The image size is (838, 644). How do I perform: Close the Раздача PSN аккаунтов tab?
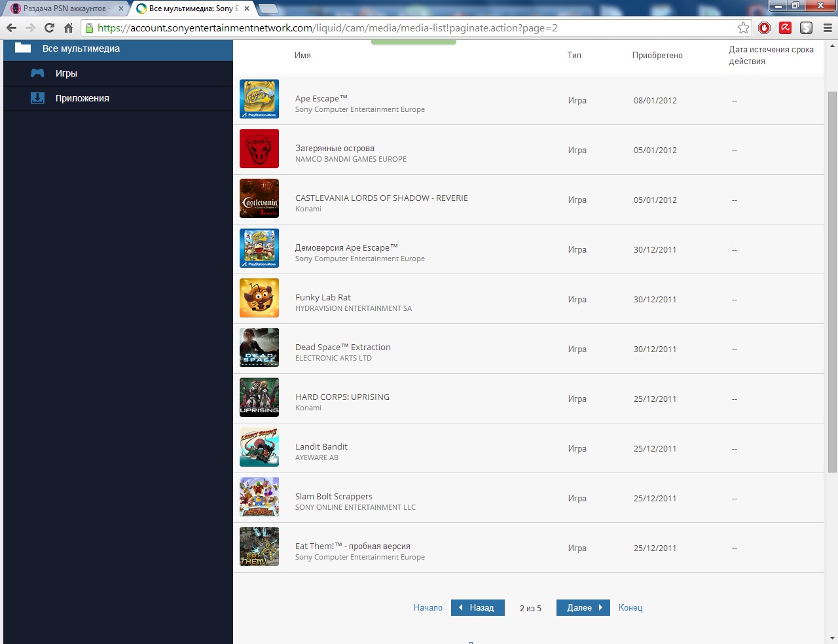[121, 9]
